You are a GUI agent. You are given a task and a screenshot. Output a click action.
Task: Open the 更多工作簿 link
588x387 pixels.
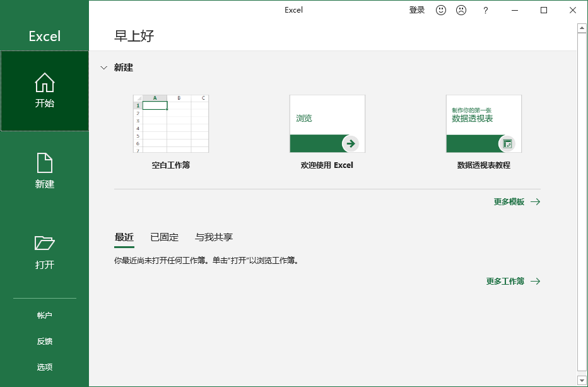[x=505, y=281]
